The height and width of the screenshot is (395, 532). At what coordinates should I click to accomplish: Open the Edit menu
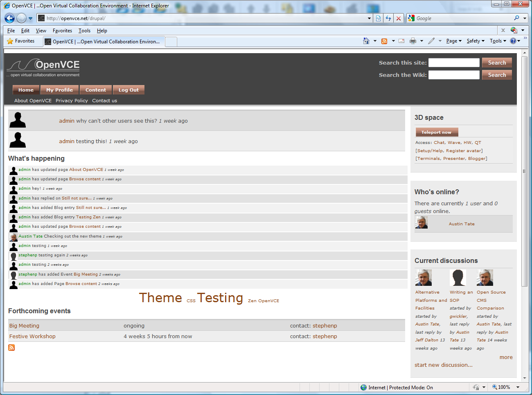(25, 31)
